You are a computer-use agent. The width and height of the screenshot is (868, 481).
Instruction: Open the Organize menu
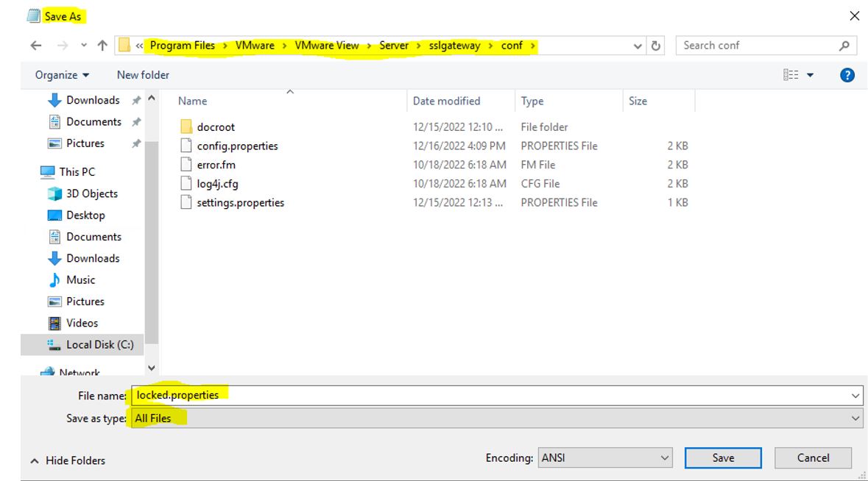click(x=62, y=75)
